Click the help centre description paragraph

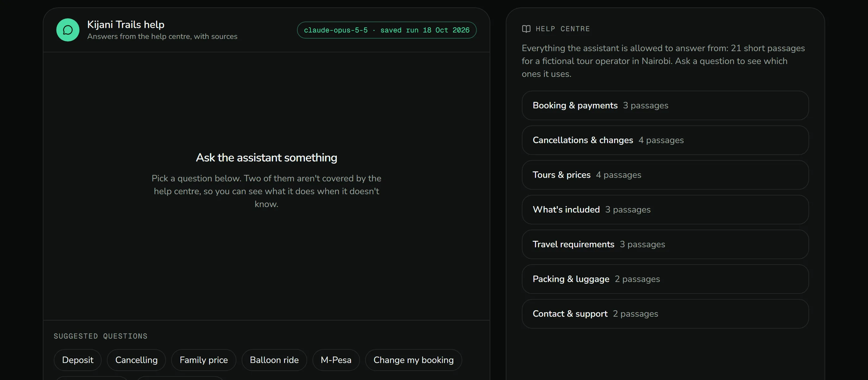coord(663,61)
